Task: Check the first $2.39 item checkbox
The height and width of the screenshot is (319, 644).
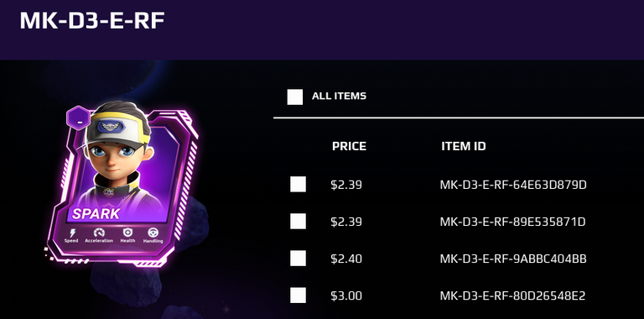Action: 298,185
